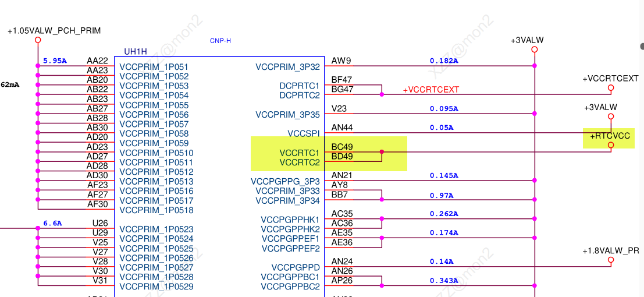644x297 pixels.
Task: Select the 6.6A current annotation
Action: (52, 224)
